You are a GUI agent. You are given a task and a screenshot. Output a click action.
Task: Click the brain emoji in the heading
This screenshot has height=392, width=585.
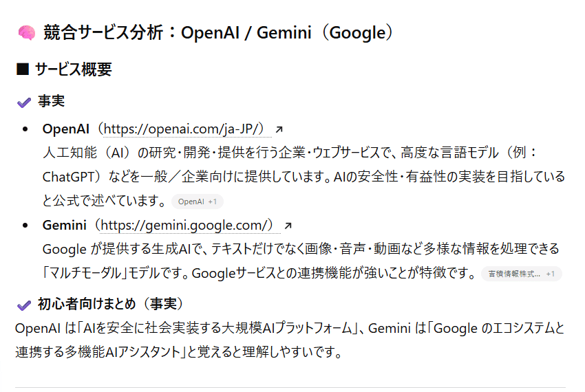point(26,32)
